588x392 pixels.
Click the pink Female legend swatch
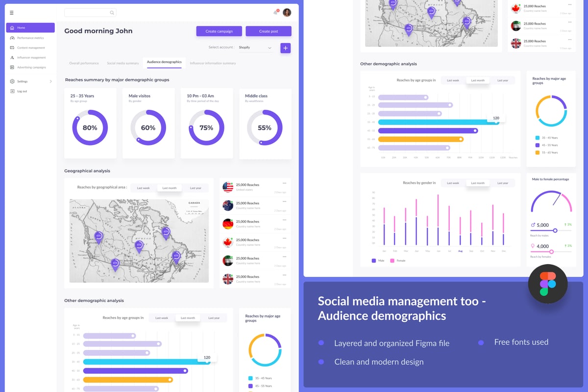(392, 261)
